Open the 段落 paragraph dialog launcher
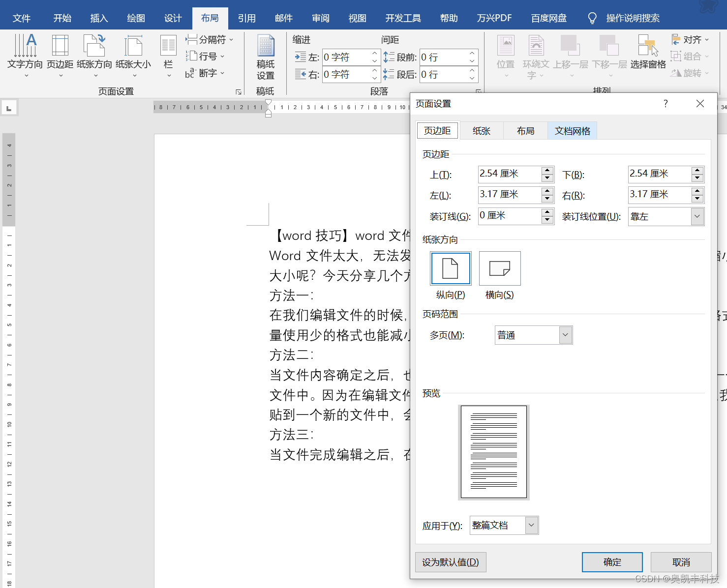This screenshot has height=588, width=727. [478, 91]
